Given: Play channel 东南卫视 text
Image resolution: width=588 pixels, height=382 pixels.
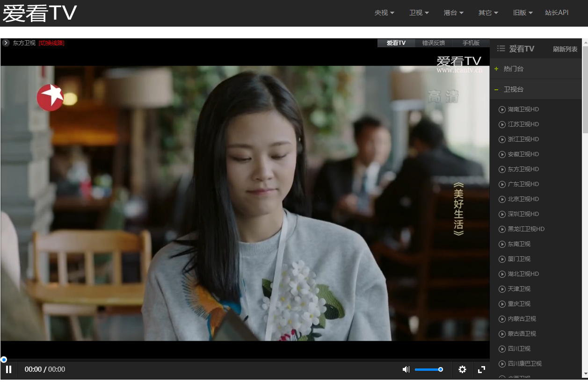Looking at the screenshot, I should click(519, 244).
